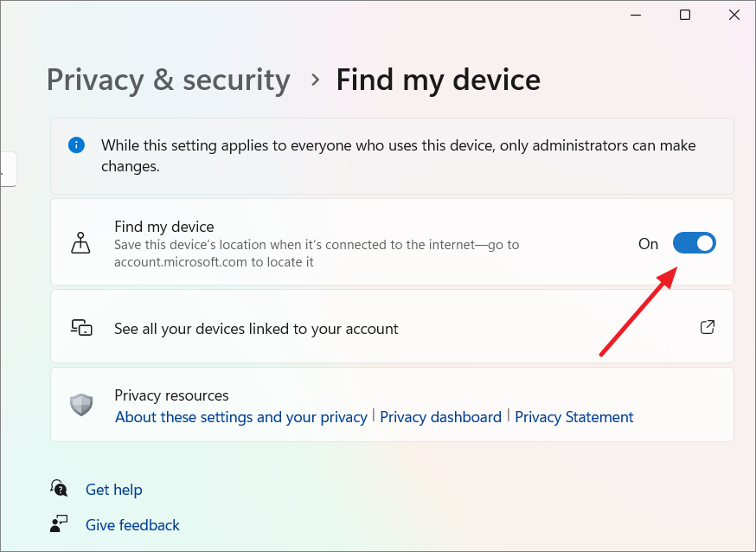The height and width of the screenshot is (552, 756).
Task: Click the Get help link
Action: click(114, 490)
